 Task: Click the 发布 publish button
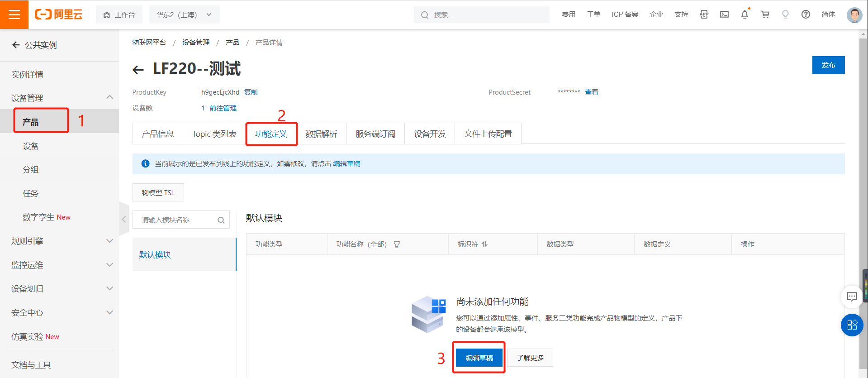point(828,65)
